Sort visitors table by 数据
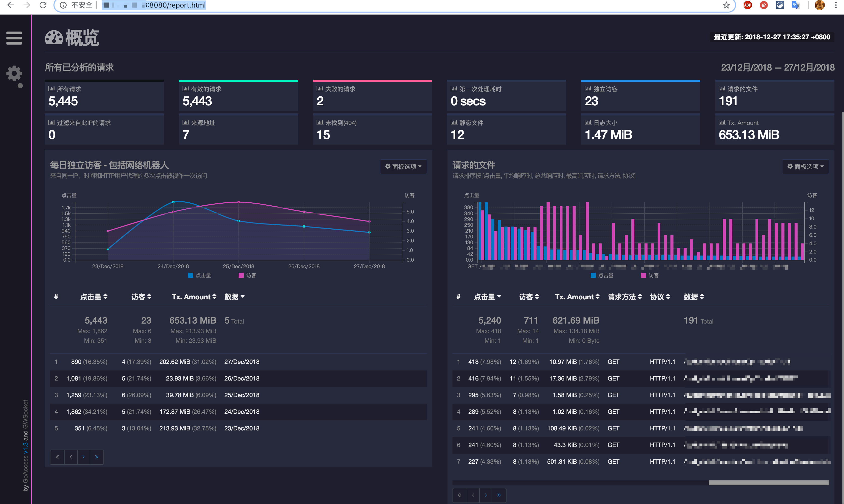Viewport: 844px width, 504px height. click(x=235, y=297)
